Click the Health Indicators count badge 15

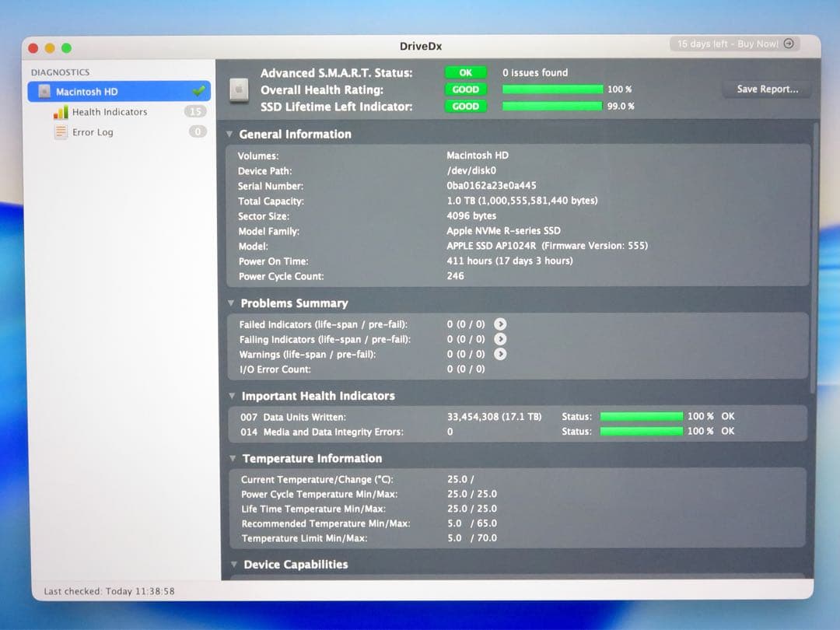click(x=195, y=111)
